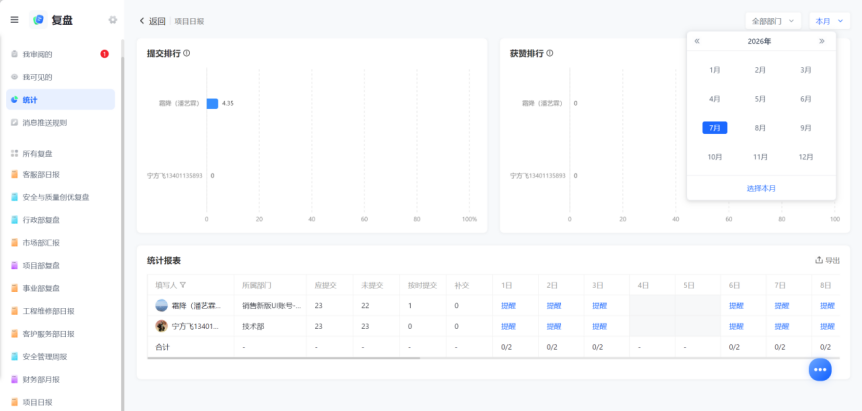Select 11月 in month picker
This screenshot has height=411, width=862.
tap(760, 157)
